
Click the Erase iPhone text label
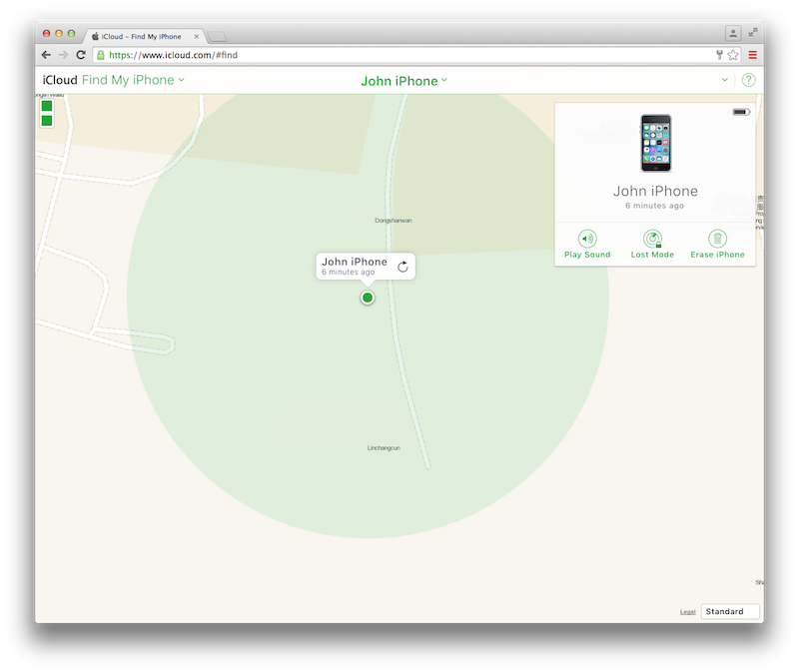point(717,255)
